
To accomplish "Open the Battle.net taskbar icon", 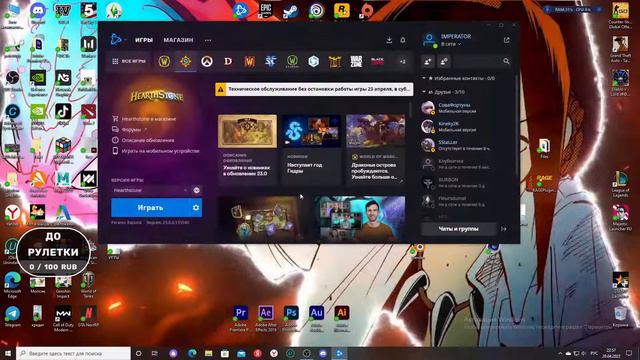I will click(x=339, y=353).
